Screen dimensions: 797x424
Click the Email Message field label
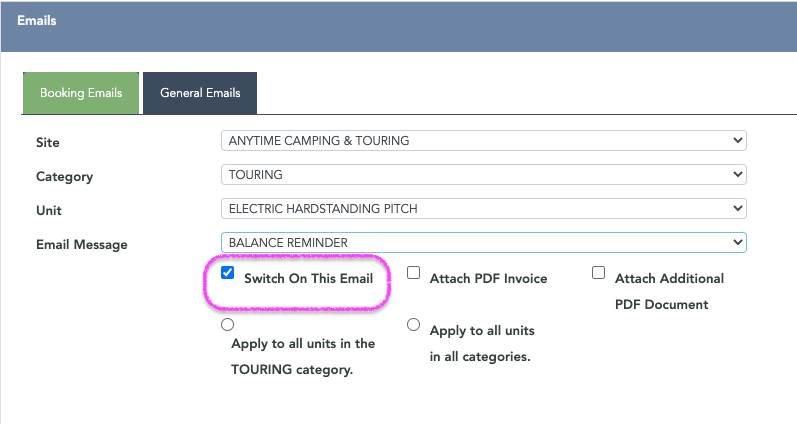(82, 245)
